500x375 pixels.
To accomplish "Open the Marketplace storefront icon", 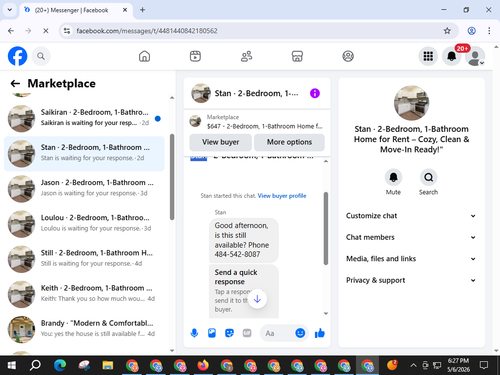I will (297, 56).
